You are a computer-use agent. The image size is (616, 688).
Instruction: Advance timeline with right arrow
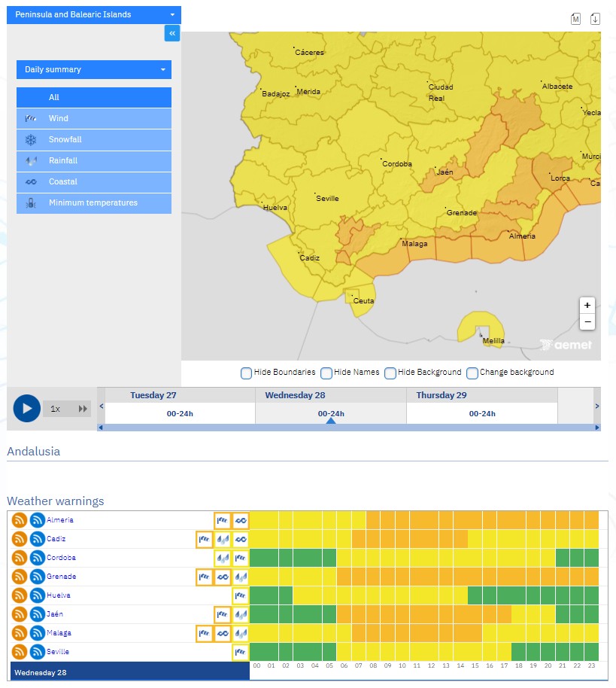click(597, 406)
